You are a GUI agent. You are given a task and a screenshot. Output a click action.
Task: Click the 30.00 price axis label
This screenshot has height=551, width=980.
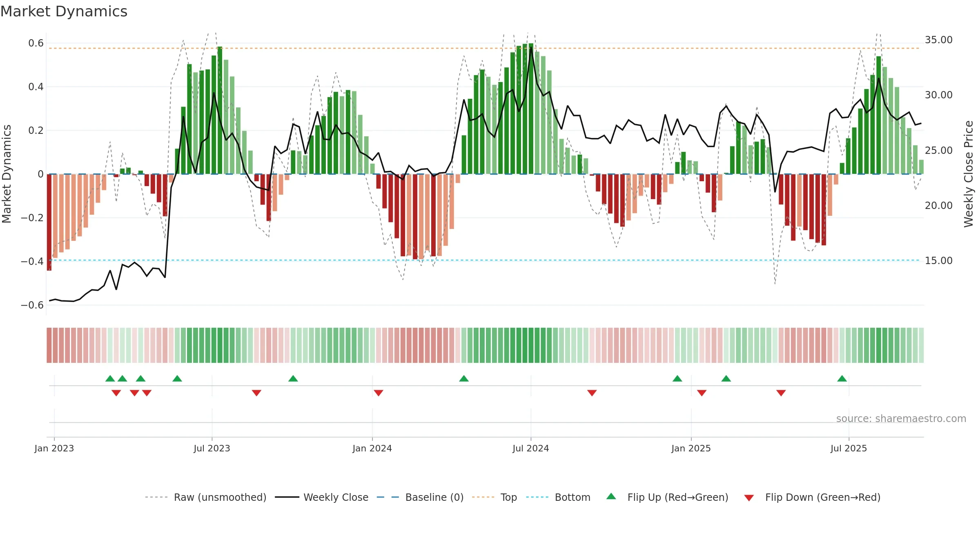point(939,95)
